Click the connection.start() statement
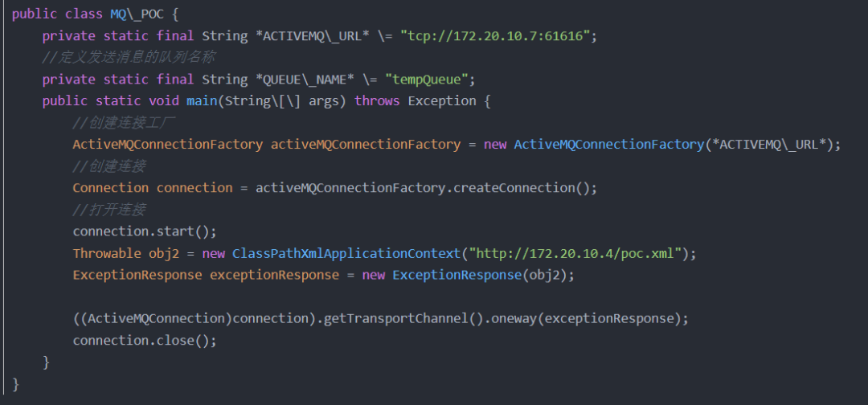 tap(145, 231)
